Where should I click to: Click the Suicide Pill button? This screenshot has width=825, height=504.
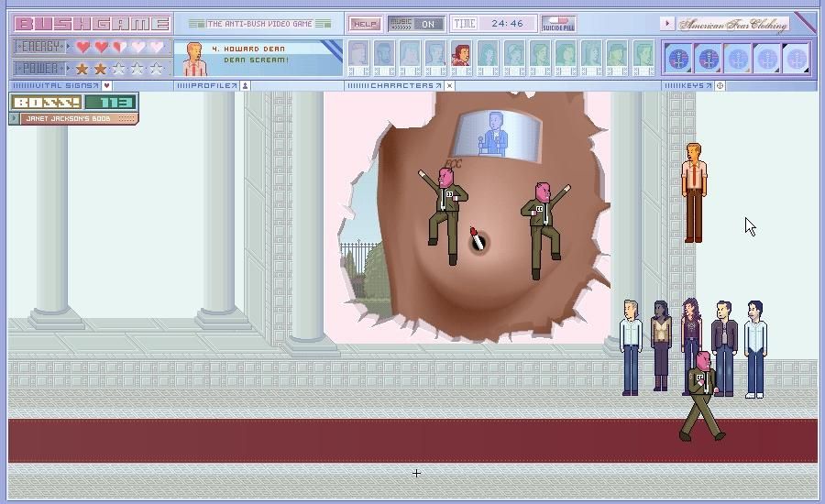pos(557,24)
